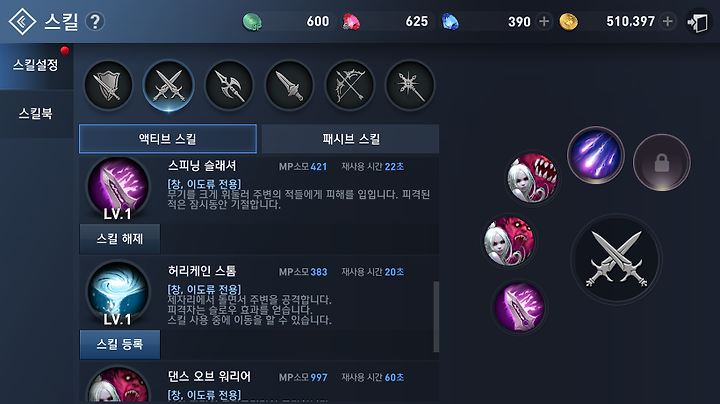Switch to 패시브 스킬 tab
Image resolution: width=720 pixels, height=404 pixels.
350,139
